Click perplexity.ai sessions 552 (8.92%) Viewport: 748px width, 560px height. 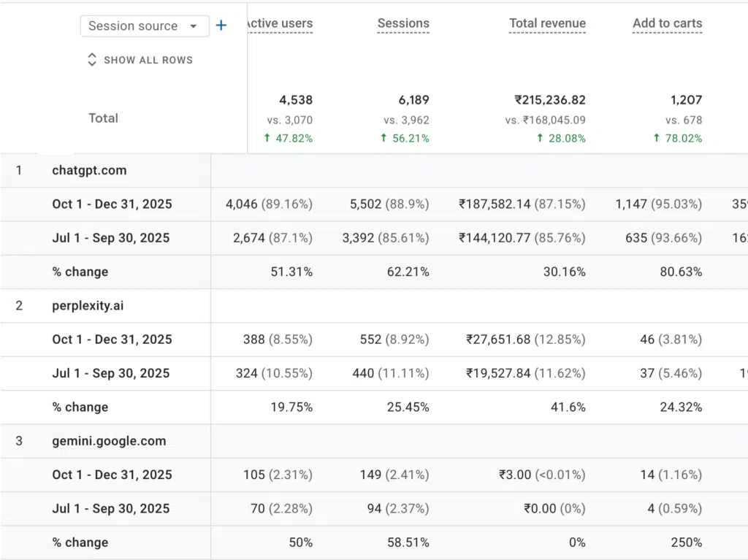tap(394, 340)
